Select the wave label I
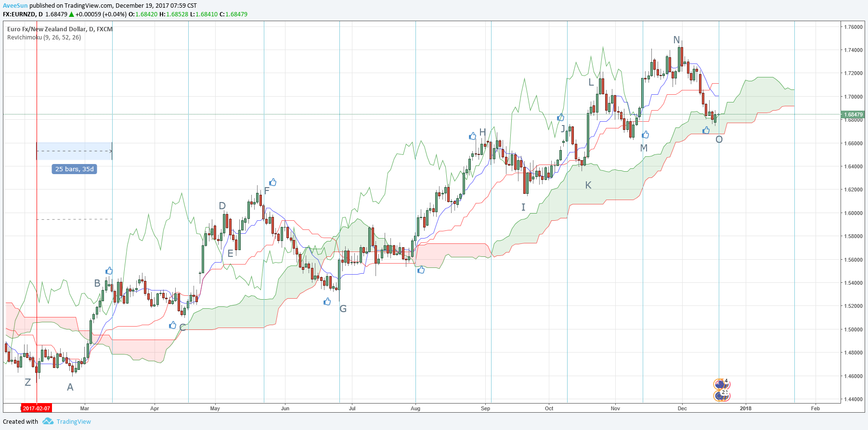Screen dimensions: 868x430 (523, 207)
